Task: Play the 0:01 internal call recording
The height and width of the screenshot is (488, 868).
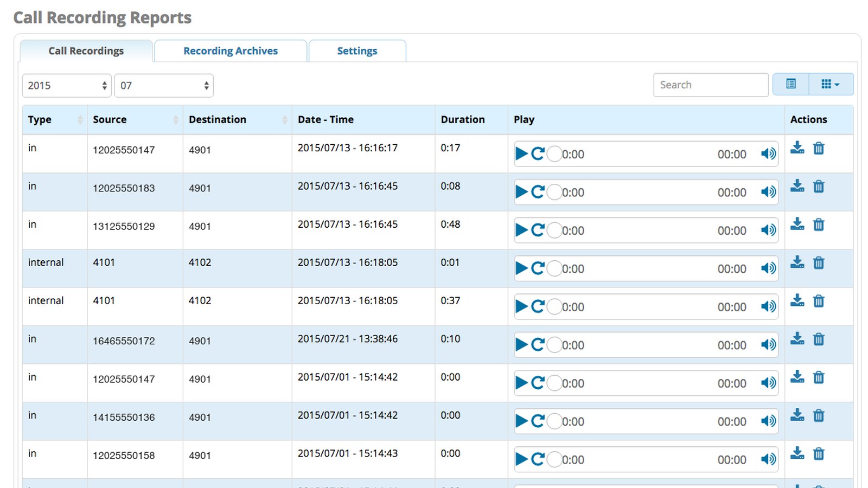Action: click(521, 268)
